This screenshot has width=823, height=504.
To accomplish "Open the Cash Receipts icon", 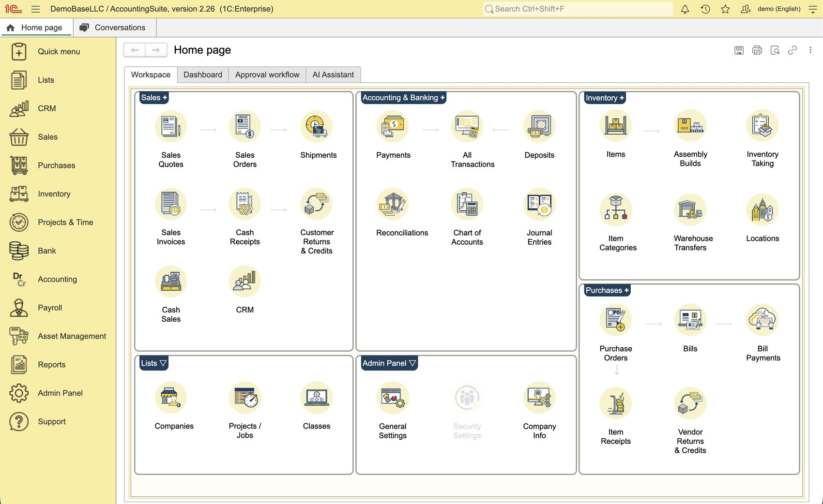I will point(245,204).
